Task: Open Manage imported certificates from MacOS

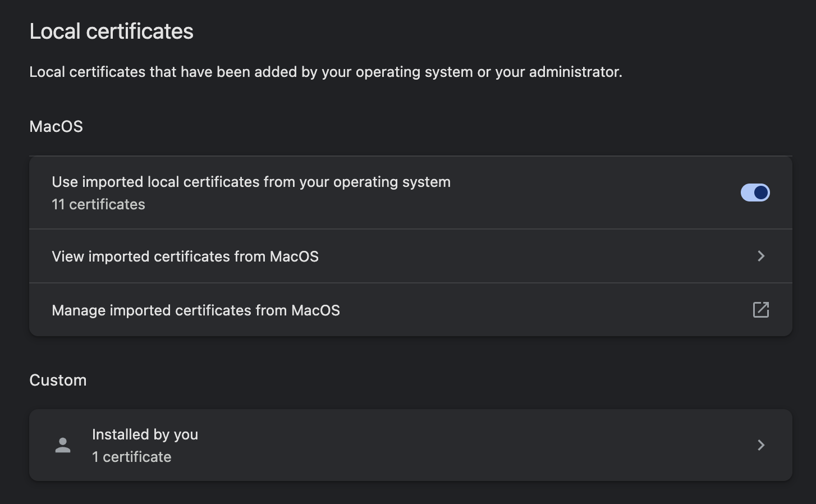Action: point(411,310)
